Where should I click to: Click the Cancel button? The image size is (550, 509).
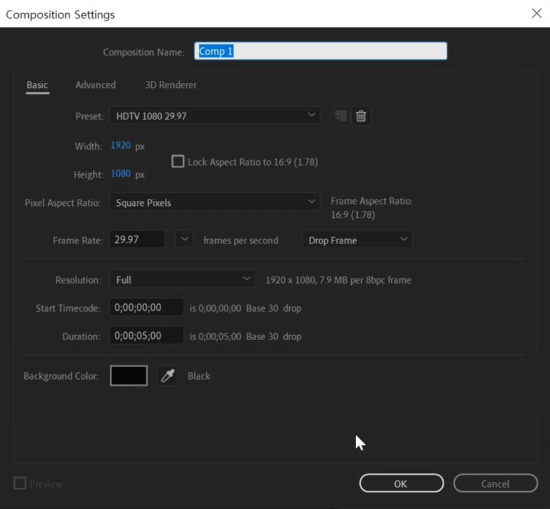pyautogui.click(x=495, y=483)
